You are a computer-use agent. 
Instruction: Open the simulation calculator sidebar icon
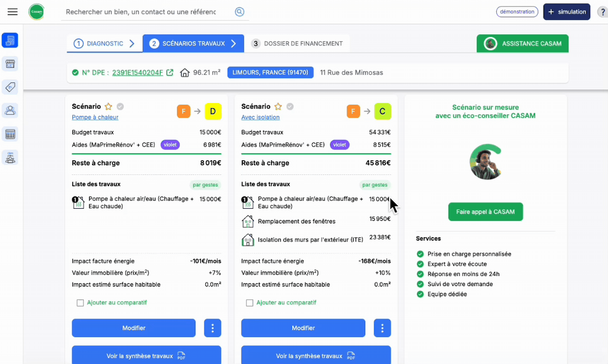[x=10, y=40]
